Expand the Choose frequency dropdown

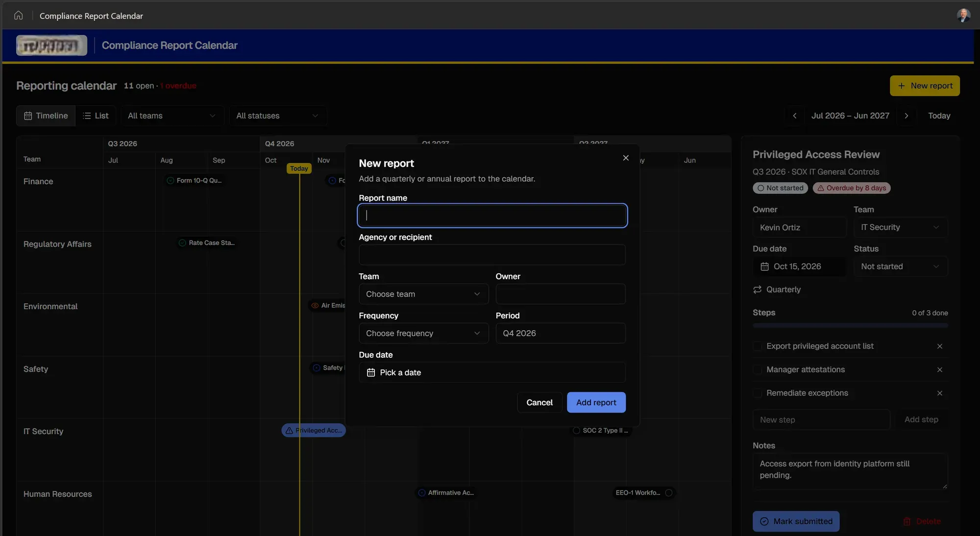click(423, 333)
